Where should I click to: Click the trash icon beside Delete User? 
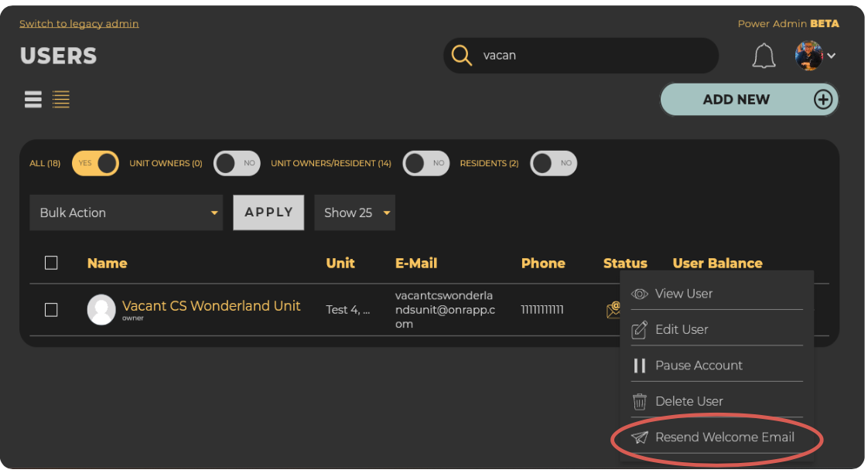(639, 401)
